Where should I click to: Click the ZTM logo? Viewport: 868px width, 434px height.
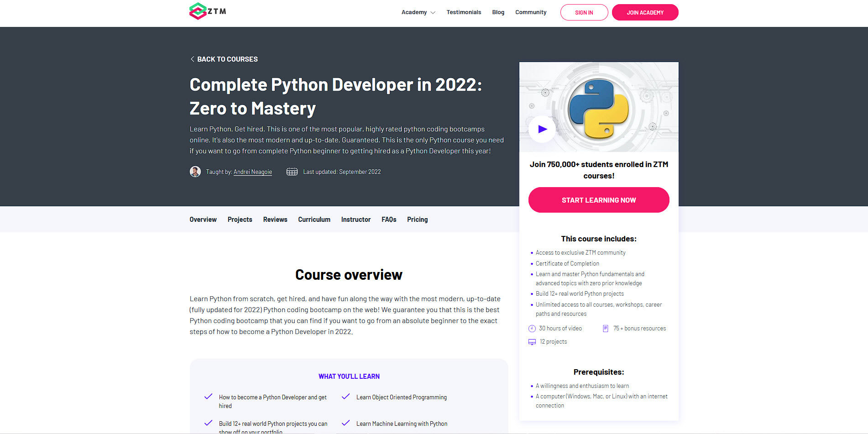(x=207, y=11)
